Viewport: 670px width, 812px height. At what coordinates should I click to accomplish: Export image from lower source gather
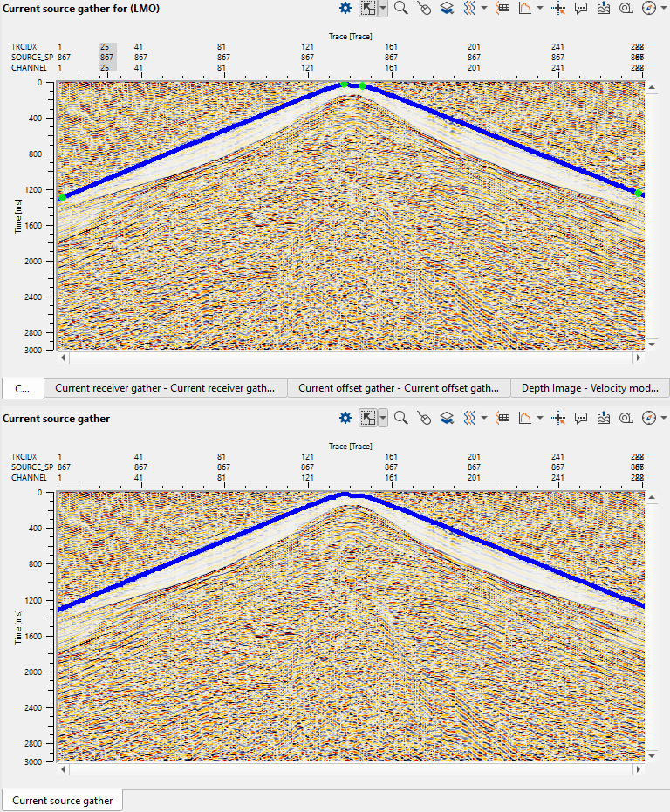click(x=603, y=418)
